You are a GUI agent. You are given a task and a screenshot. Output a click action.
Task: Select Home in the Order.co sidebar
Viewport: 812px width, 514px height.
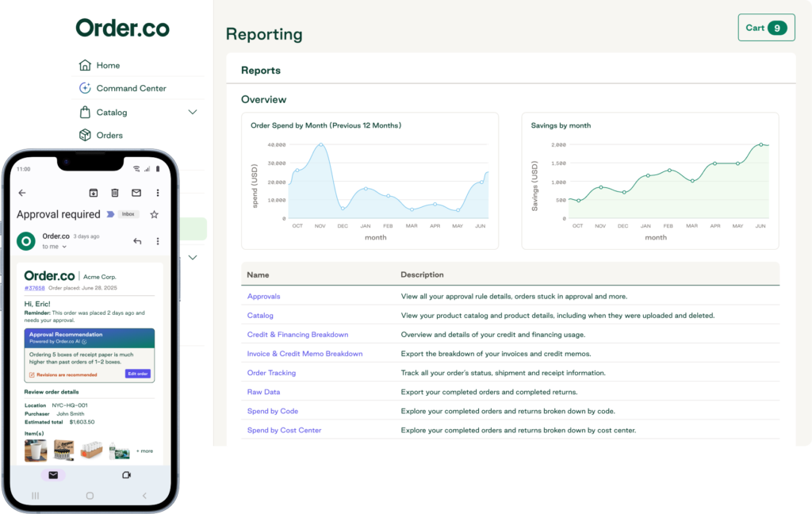[106, 65]
